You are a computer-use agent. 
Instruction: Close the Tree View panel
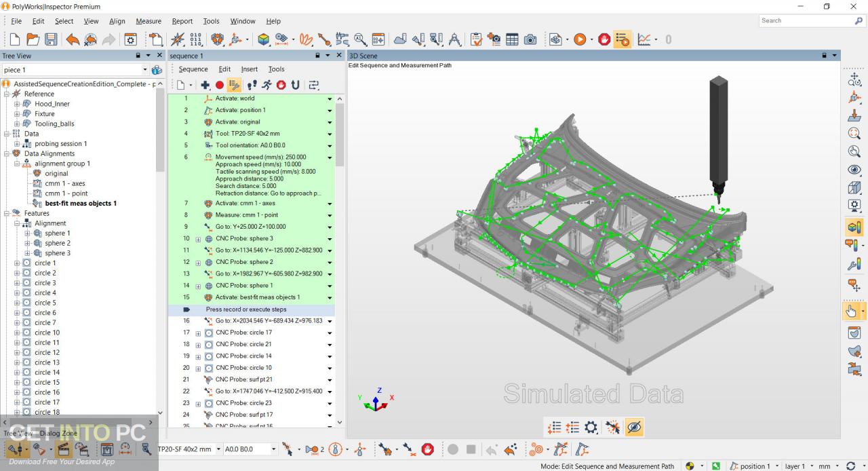click(160, 55)
